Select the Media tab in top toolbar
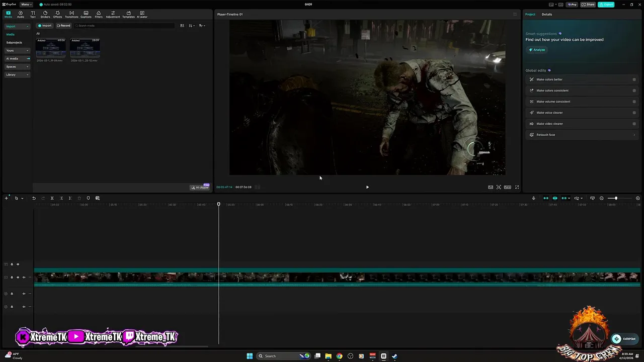This screenshot has width=644, height=362. (x=8, y=14)
